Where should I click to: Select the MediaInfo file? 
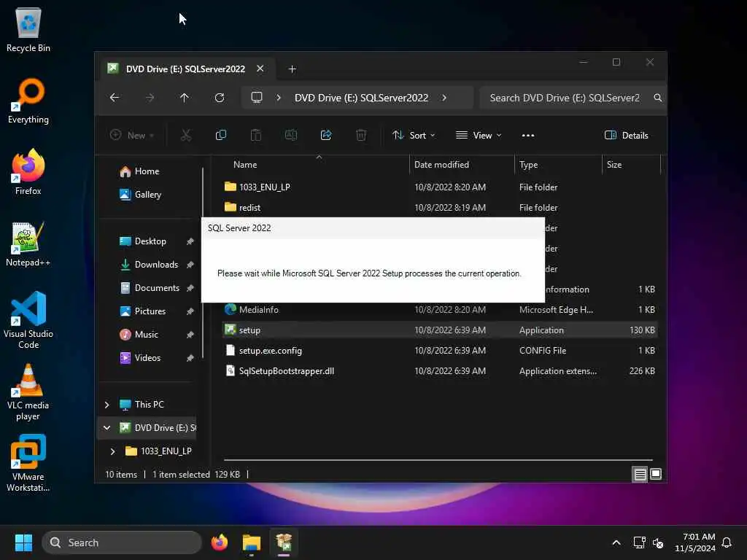(x=440, y=309)
